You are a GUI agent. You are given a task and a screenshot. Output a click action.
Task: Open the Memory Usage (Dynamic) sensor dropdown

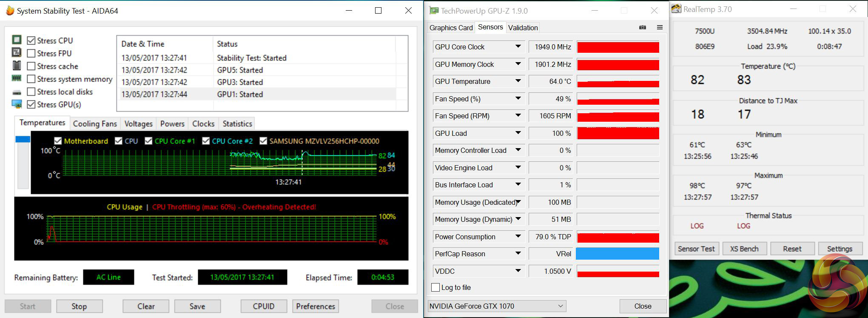pos(518,219)
